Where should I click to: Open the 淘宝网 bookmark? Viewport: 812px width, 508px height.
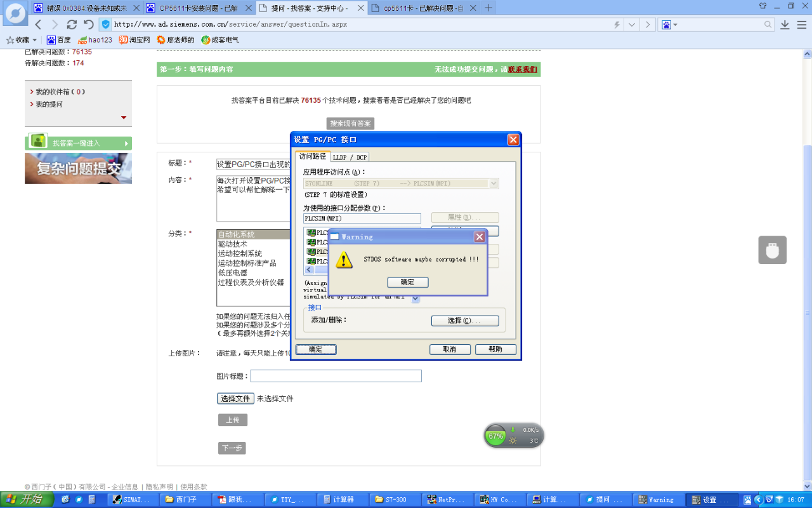click(x=134, y=40)
